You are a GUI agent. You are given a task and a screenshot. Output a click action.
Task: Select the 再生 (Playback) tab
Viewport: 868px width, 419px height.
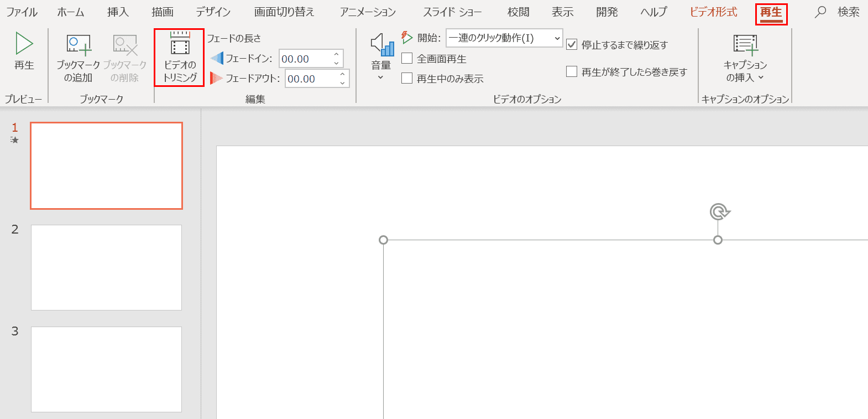(x=771, y=13)
